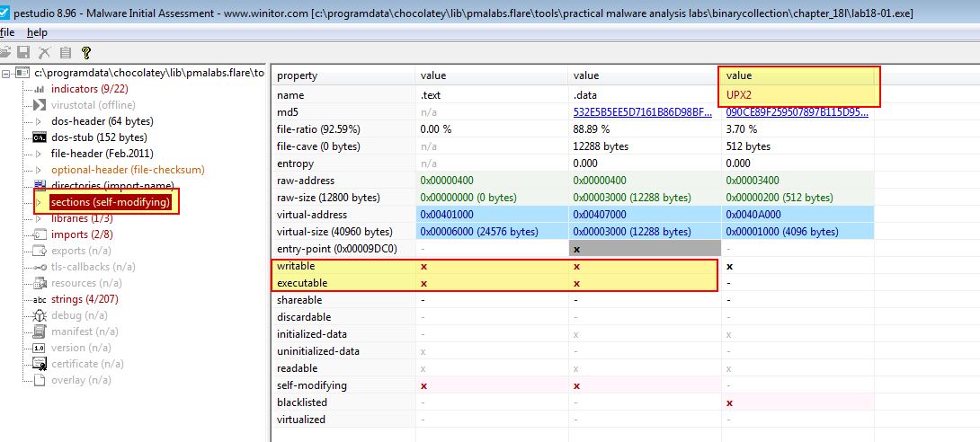Click the value header above .data
The image size is (980, 442).
[x=645, y=75]
